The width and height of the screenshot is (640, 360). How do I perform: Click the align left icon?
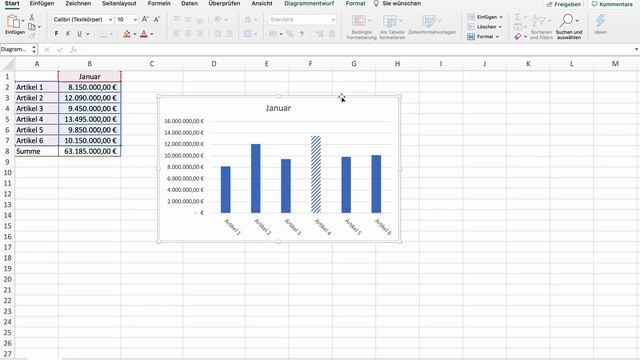tap(176, 34)
